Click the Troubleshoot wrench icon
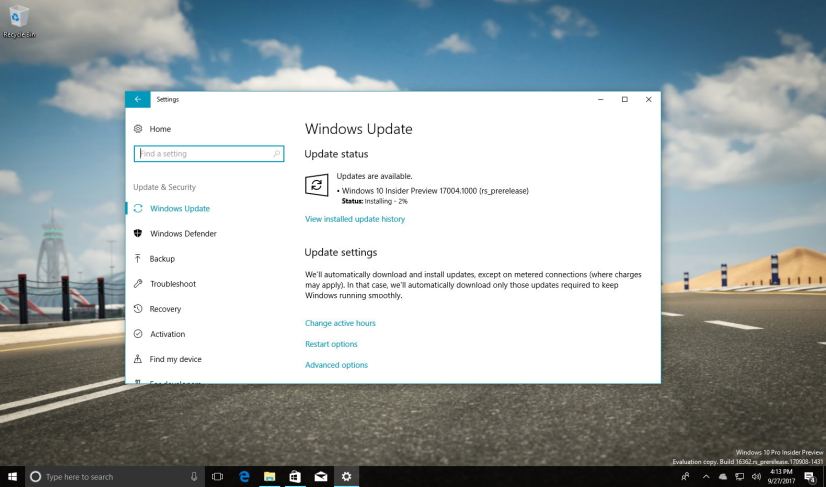The width and height of the screenshot is (826, 487). [x=138, y=284]
